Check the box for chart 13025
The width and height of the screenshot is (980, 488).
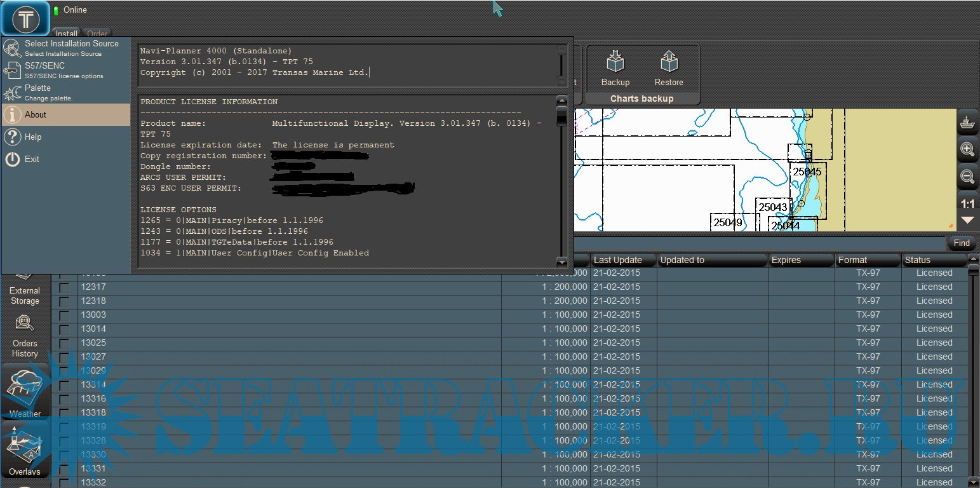coord(64,343)
